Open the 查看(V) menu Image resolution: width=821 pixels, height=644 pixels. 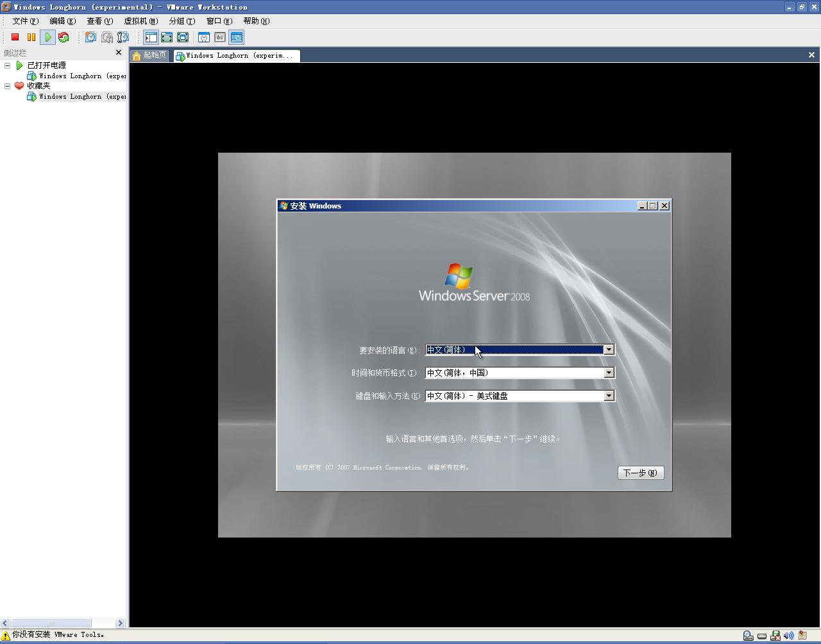pyautogui.click(x=100, y=21)
